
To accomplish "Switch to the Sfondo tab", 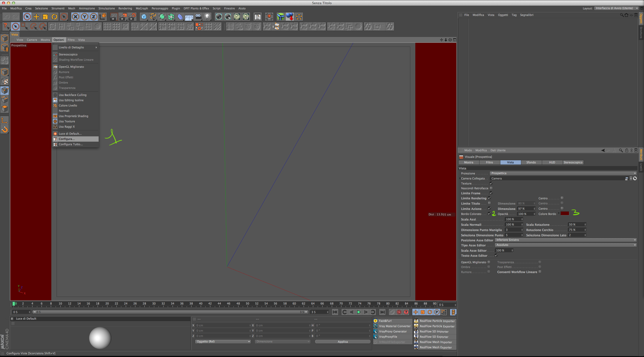I will [531, 162].
